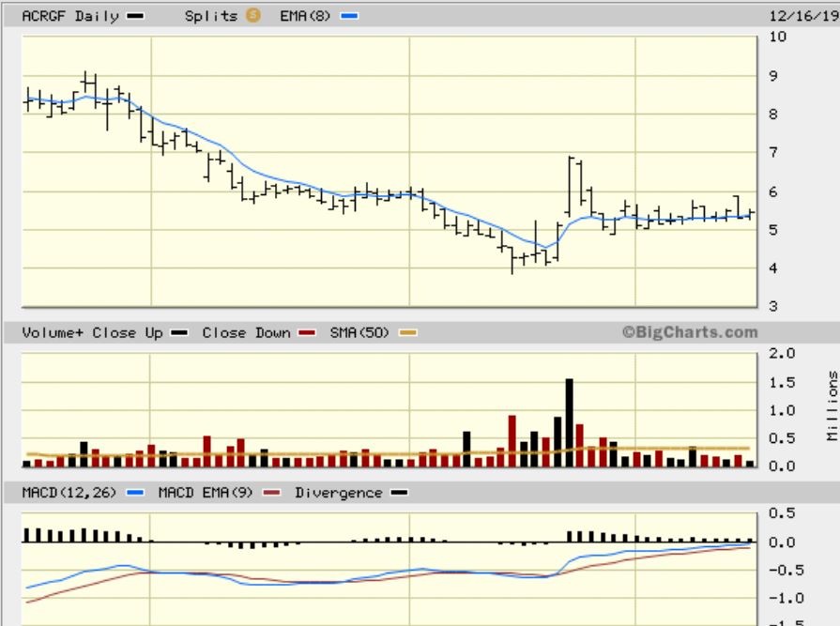Click the red MACD EMA(9) swatch
The width and height of the screenshot is (840, 626).
pos(273,493)
